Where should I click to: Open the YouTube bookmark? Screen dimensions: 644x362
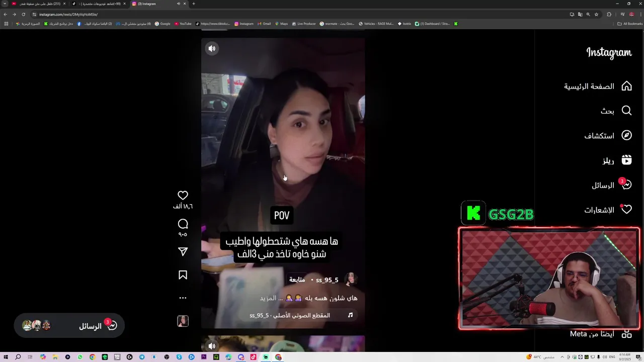[x=183, y=24]
